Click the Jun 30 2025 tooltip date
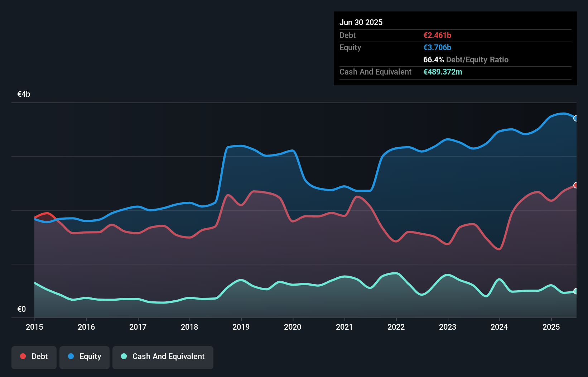Screen dimensions: 588x377 click(x=361, y=23)
